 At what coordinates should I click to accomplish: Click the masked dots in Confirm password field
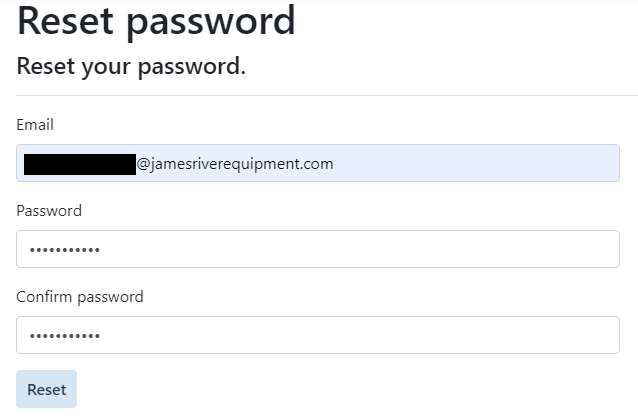(x=65, y=336)
